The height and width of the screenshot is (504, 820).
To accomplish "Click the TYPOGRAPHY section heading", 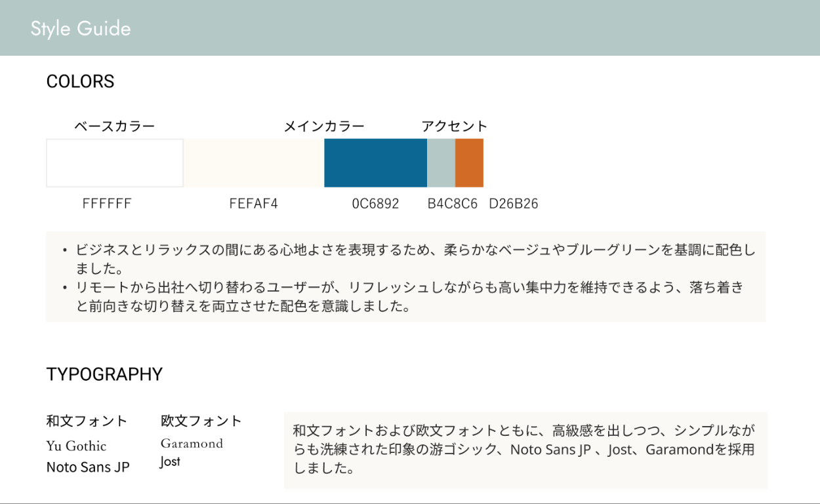I will pos(104,374).
